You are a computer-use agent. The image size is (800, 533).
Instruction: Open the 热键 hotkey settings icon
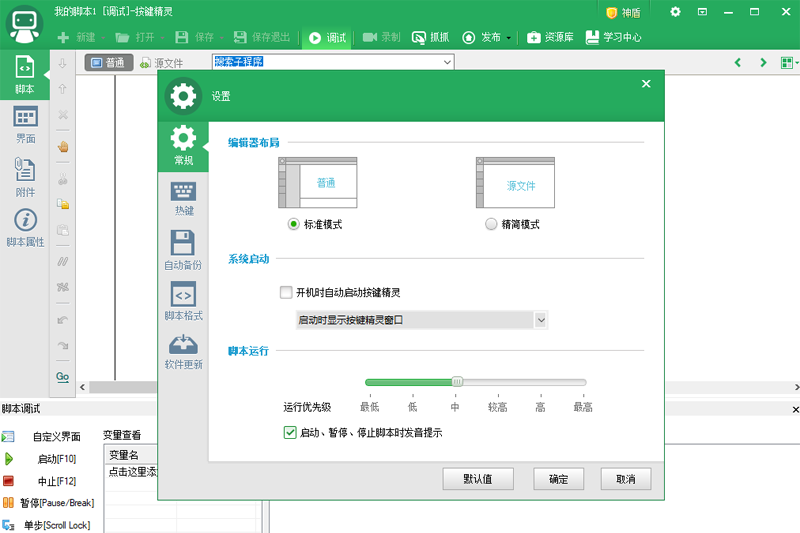pyautogui.click(x=184, y=191)
